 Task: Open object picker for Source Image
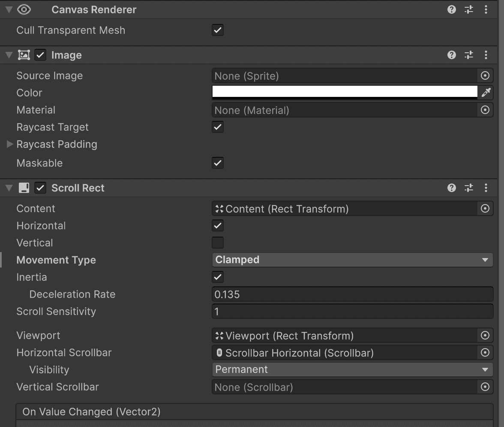pyautogui.click(x=485, y=75)
